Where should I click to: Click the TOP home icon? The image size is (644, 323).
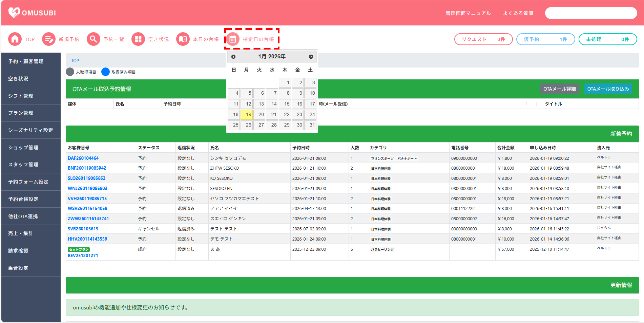point(15,39)
